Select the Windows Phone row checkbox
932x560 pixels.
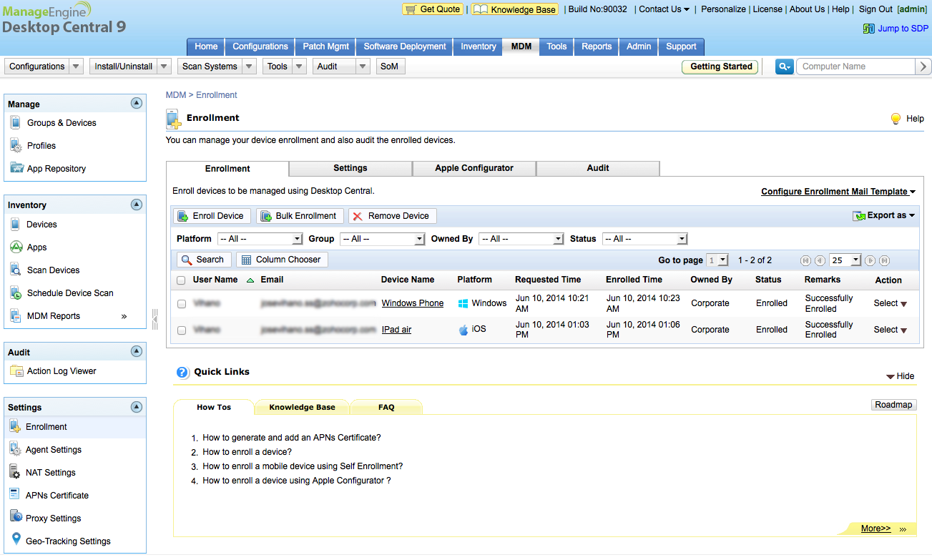(x=182, y=304)
